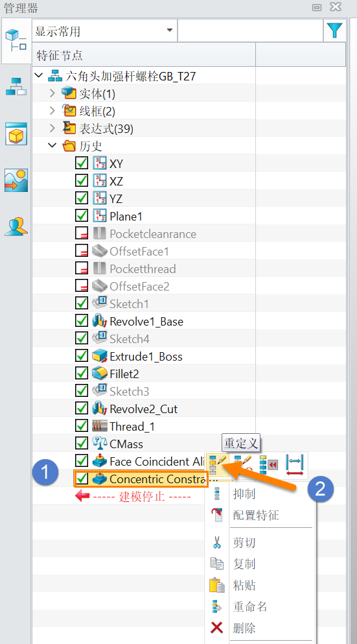The image size is (357, 644).
Task: Click the rollback icon in mini toolbar
Action: [x=269, y=464]
